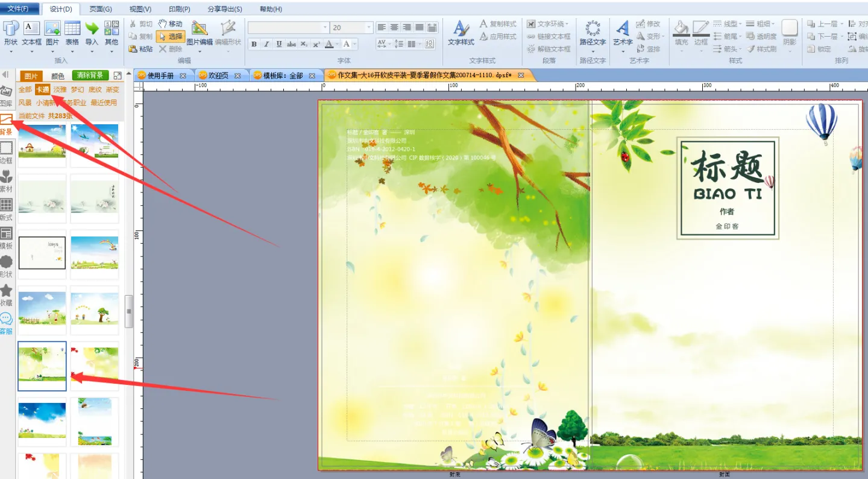The width and height of the screenshot is (868, 479).
Task: Switch to the 视图(V) ribbon tab
Action: (x=140, y=9)
